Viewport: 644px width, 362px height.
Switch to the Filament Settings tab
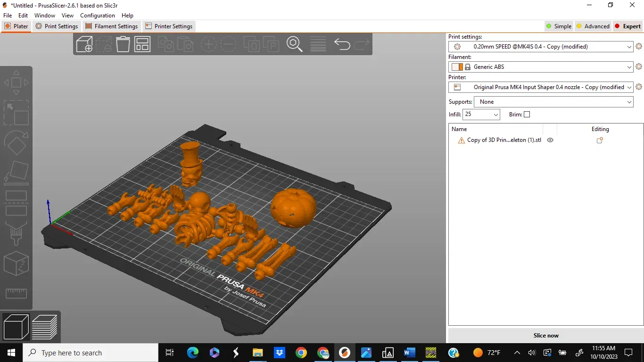[112, 26]
